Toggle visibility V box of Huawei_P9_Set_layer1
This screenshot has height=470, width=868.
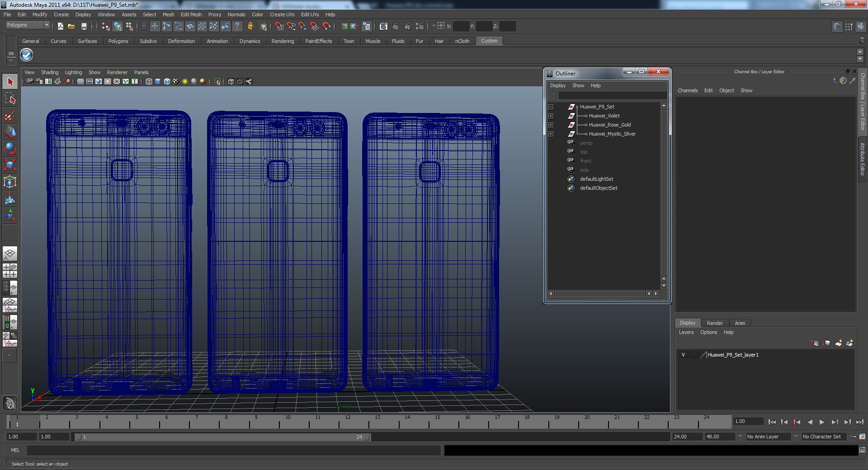click(x=683, y=355)
